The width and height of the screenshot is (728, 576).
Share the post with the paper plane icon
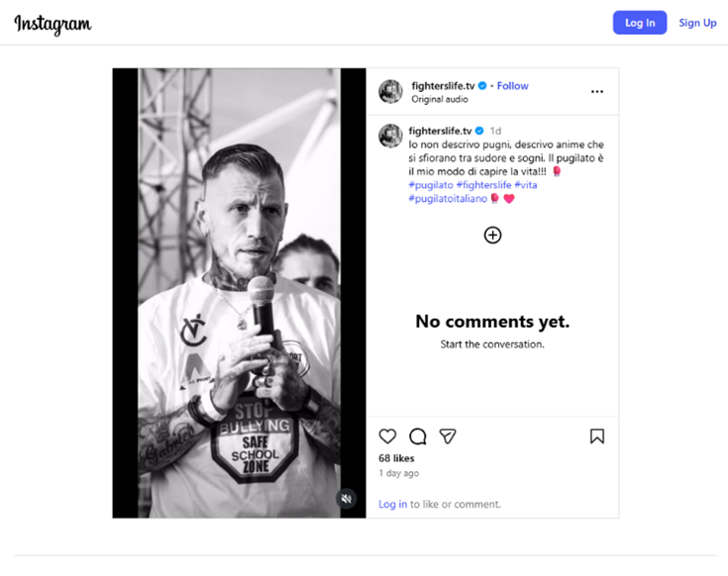coord(448,436)
